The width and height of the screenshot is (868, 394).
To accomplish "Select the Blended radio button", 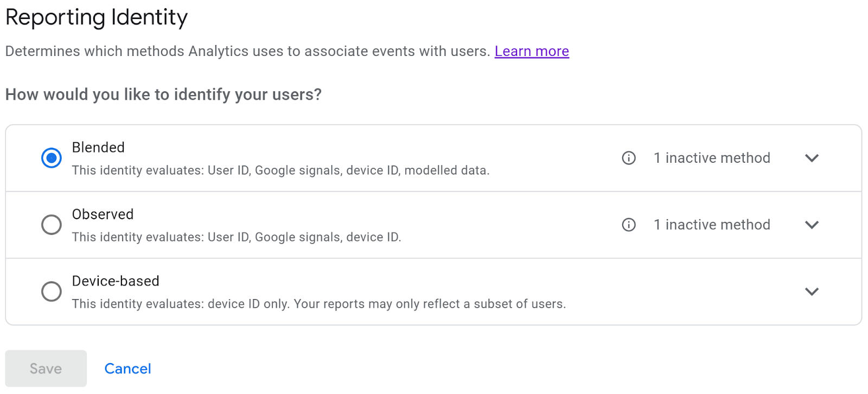I will coord(52,158).
